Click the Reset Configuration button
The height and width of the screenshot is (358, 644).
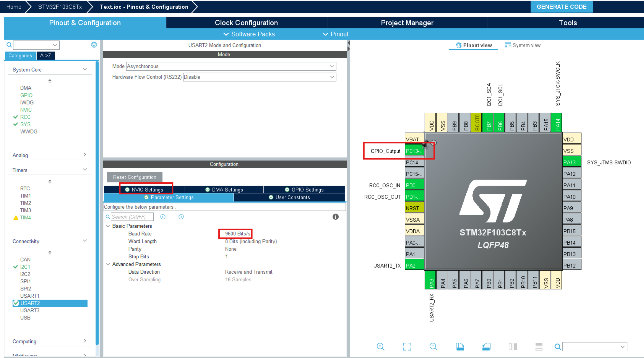pos(135,177)
